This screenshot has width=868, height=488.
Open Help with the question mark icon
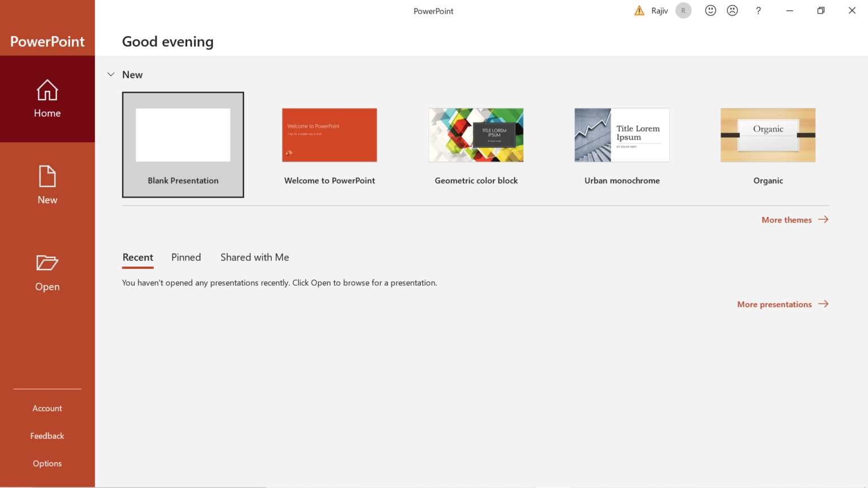click(758, 11)
